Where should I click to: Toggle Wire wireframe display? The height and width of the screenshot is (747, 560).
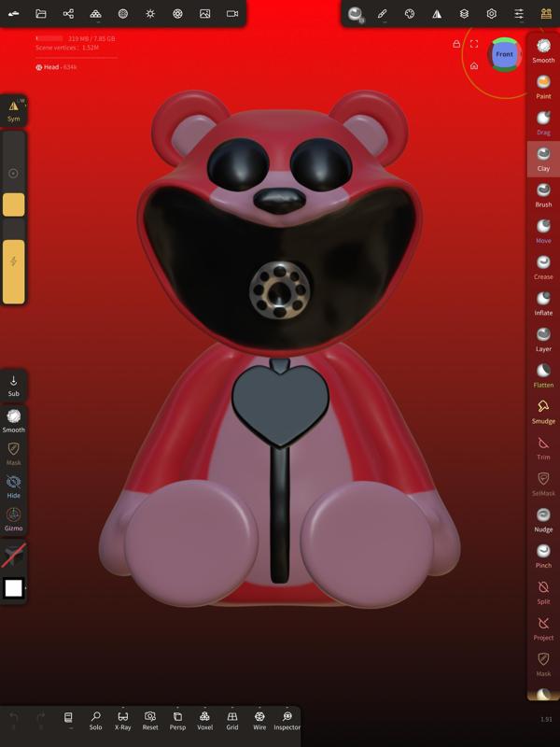click(x=259, y=720)
